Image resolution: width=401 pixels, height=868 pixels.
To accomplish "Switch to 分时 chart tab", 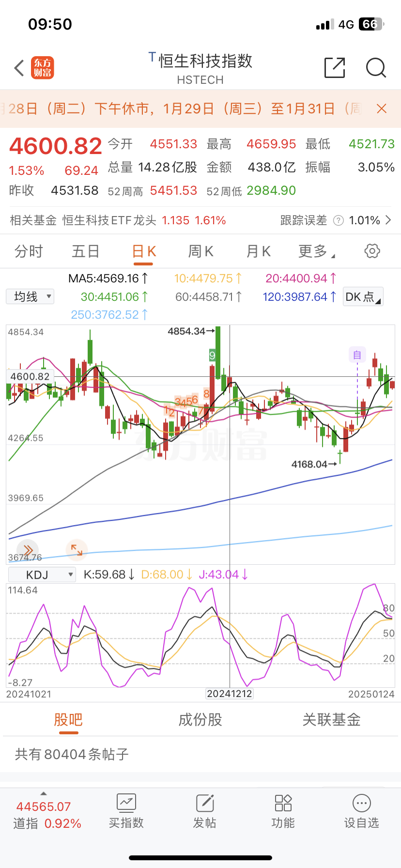I will coord(29,251).
